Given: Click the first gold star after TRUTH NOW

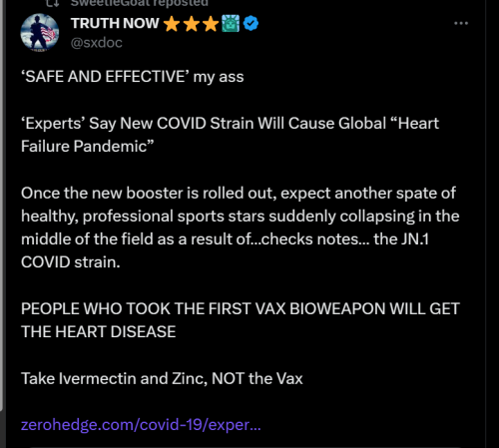Looking at the screenshot, I should pos(172,24).
